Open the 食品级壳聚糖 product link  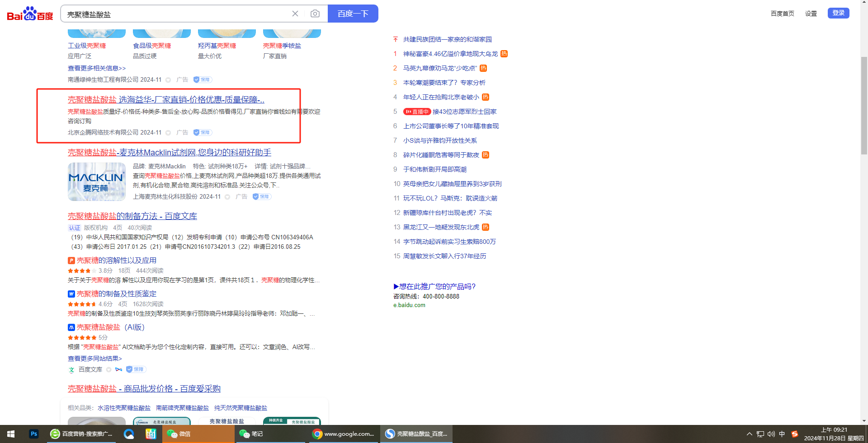(152, 46)
